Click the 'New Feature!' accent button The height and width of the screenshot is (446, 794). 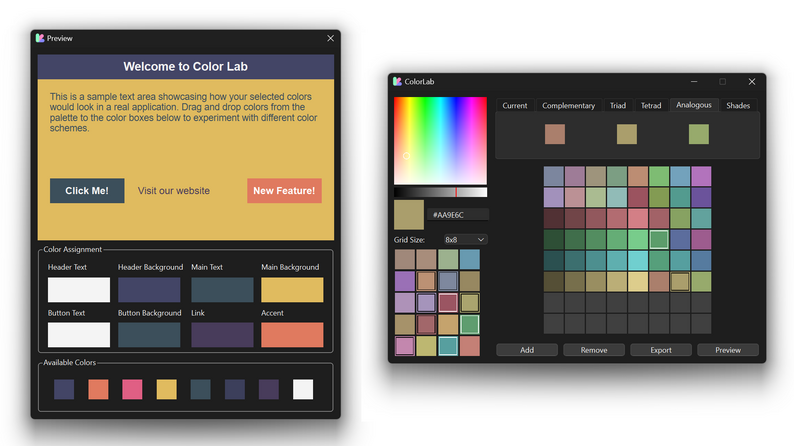[284, 190]
